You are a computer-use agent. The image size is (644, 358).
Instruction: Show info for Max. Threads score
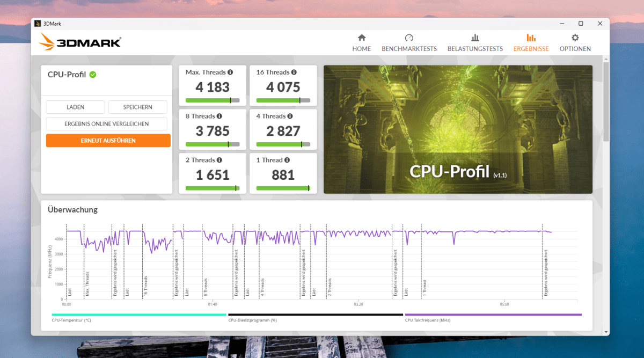pos(230,72)
